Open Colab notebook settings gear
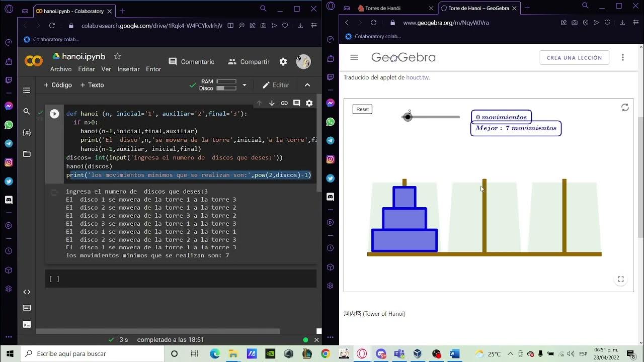Screen dimensions: 644x362 click(283, 62)
